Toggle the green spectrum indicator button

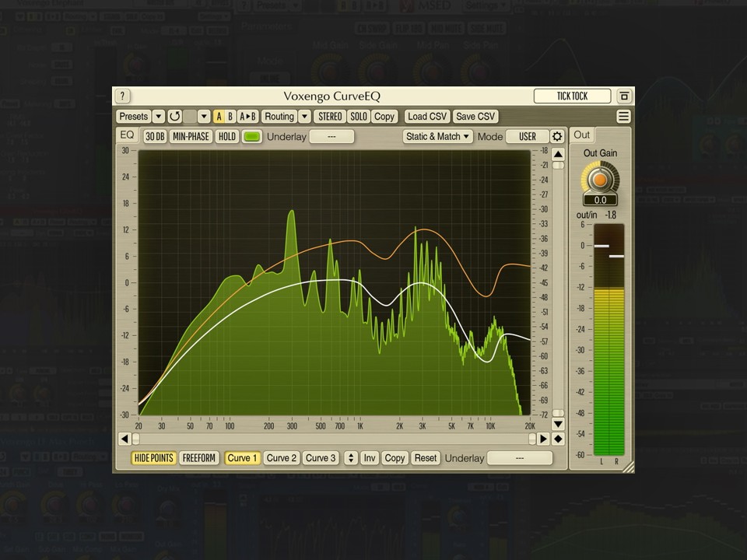251,137
